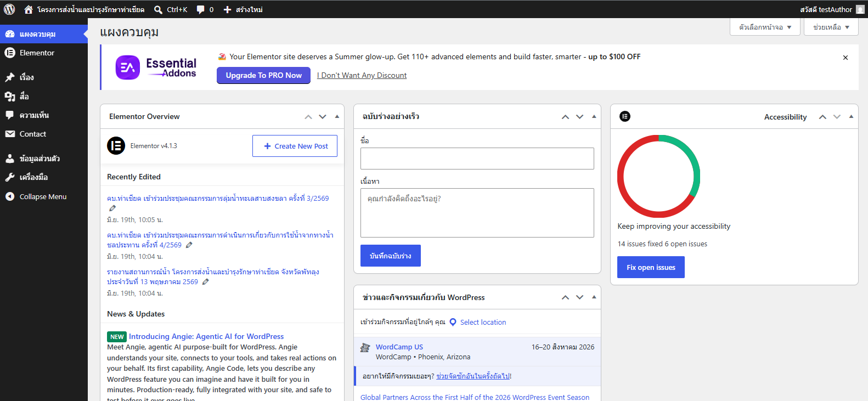Open Introducing Angie: Agentic AI link
This screenshot has height=401, width=868.
click(206, 336)
